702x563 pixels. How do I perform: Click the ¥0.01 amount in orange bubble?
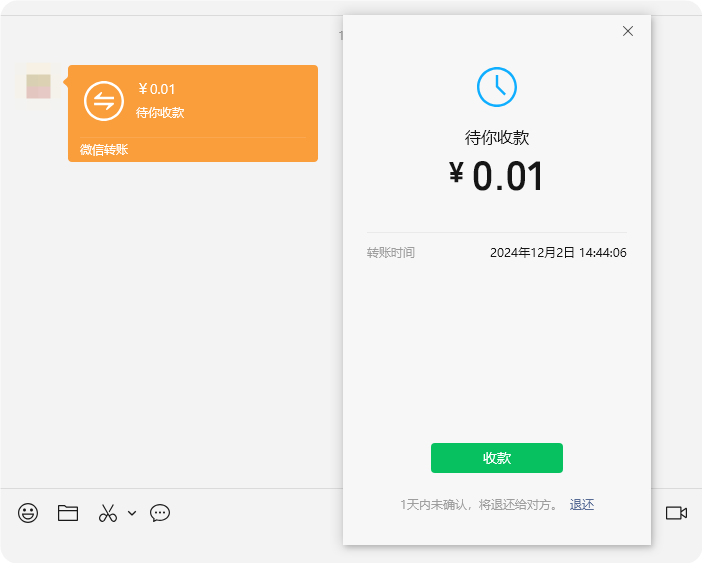point(157,89)
